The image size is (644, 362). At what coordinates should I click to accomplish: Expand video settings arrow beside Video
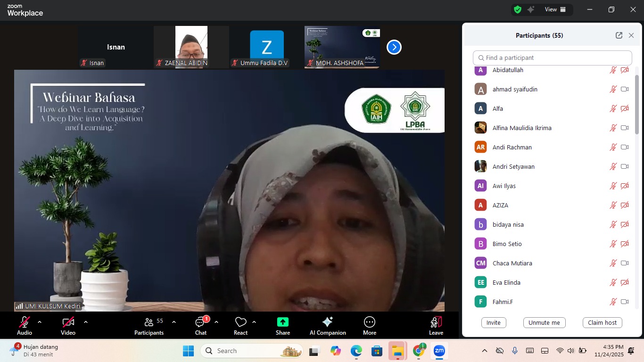[x=86, y=322]
